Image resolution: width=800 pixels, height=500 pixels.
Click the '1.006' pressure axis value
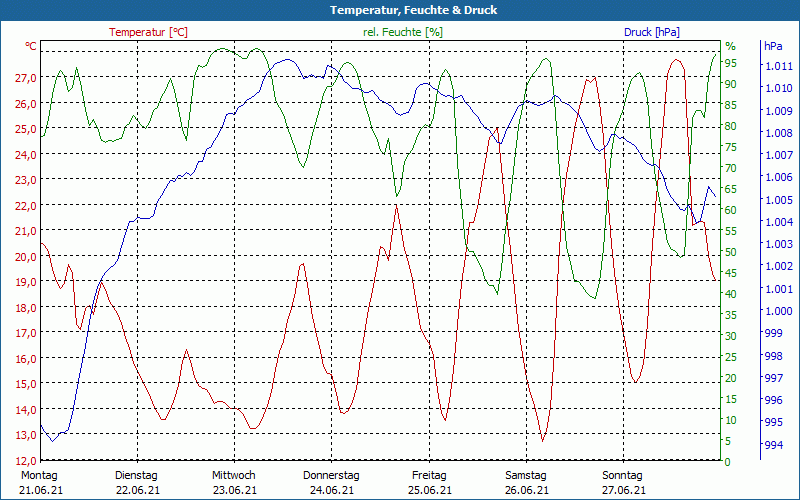pyautogui.click(x=778, y=177)
